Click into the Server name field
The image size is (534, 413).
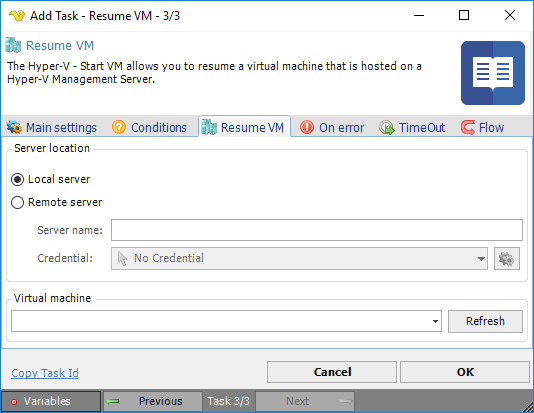click(x=317, y=230)
